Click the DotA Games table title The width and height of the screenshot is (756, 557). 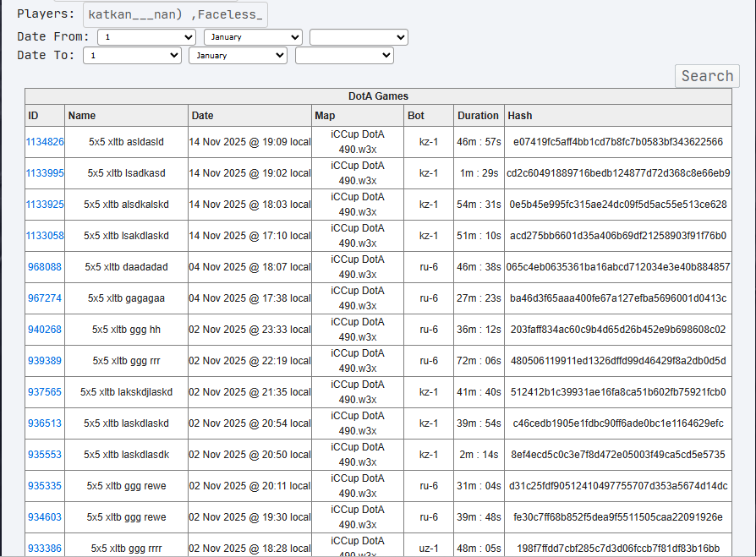[379, 96]
